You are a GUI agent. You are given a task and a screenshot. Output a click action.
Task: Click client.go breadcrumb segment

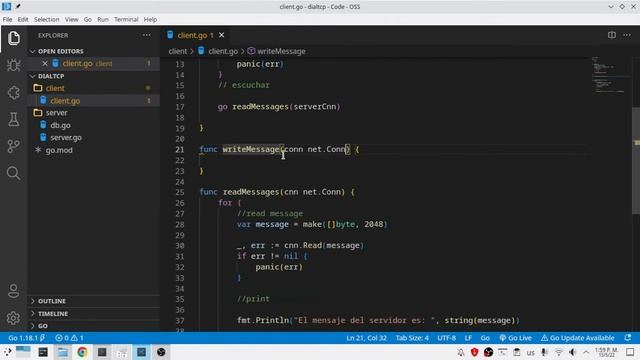click(x=223, y=51)
